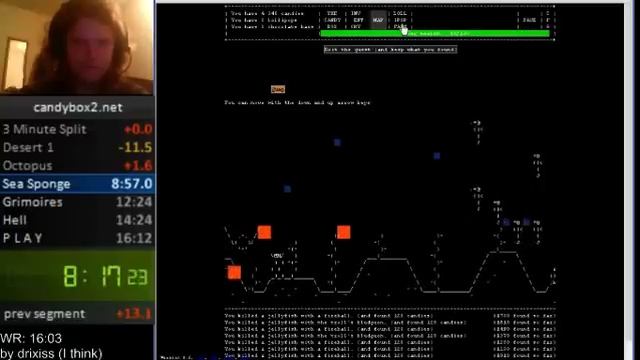The width and height of the screenshot is (640, 360).
Task: Open the Lollipop Farm tab
Action: (400, 20)
